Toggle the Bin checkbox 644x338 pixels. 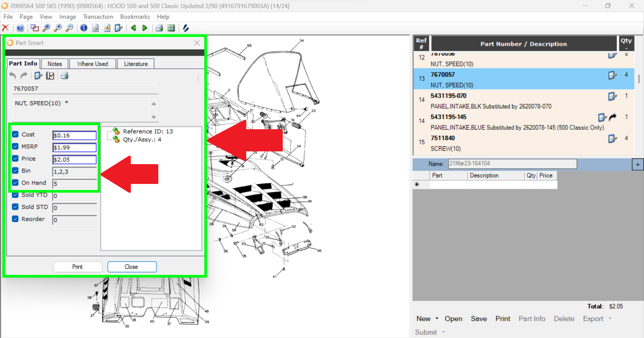[x=15, y=171]
